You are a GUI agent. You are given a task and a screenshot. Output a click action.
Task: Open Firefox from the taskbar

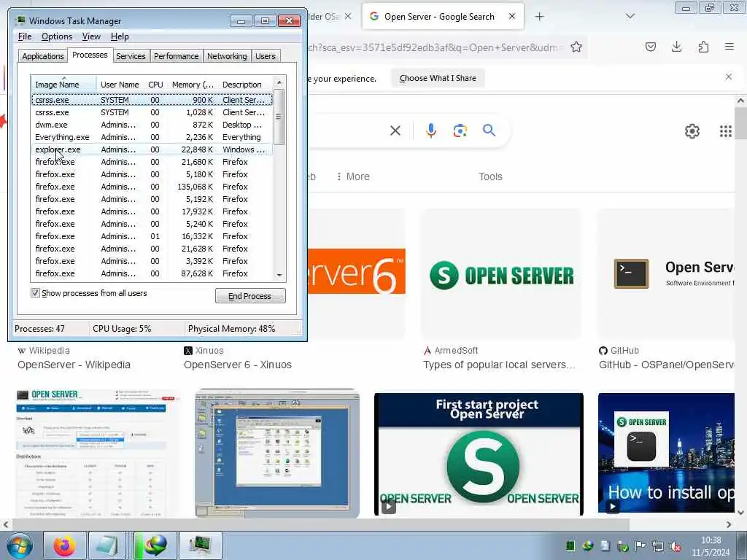coord(64,545)
